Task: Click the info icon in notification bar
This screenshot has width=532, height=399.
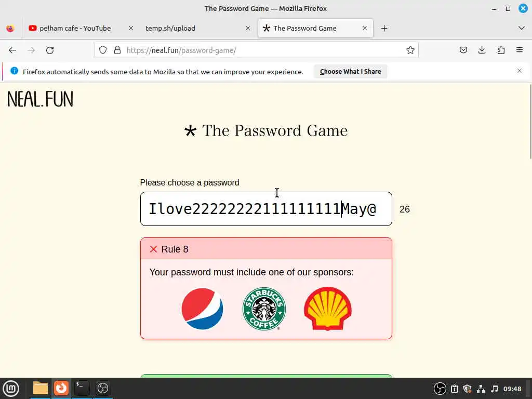Action: click(14, 71)
